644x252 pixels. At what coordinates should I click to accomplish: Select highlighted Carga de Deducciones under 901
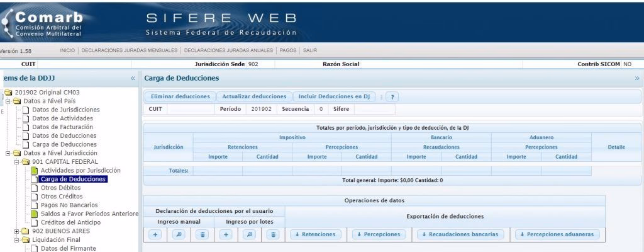click(x=73, y=179)
